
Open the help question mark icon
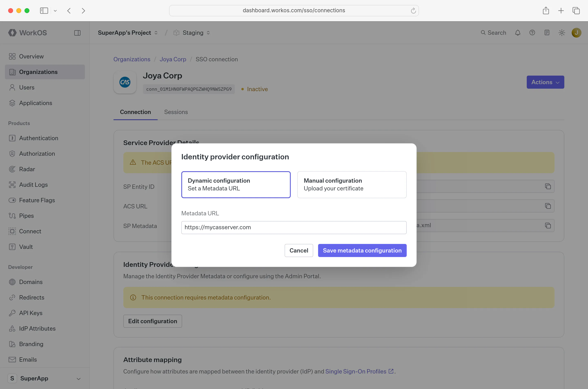532,33
